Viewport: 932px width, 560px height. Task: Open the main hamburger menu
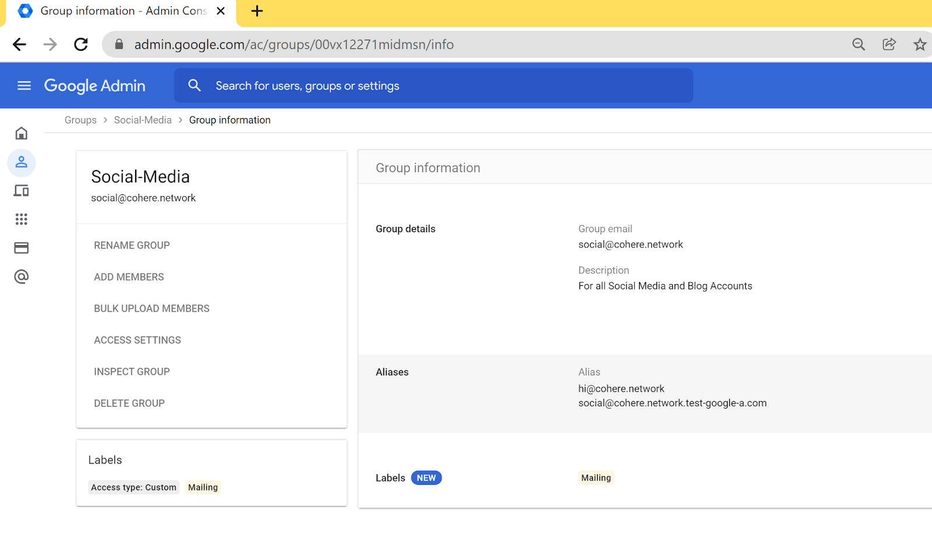(x=24, y=86)
